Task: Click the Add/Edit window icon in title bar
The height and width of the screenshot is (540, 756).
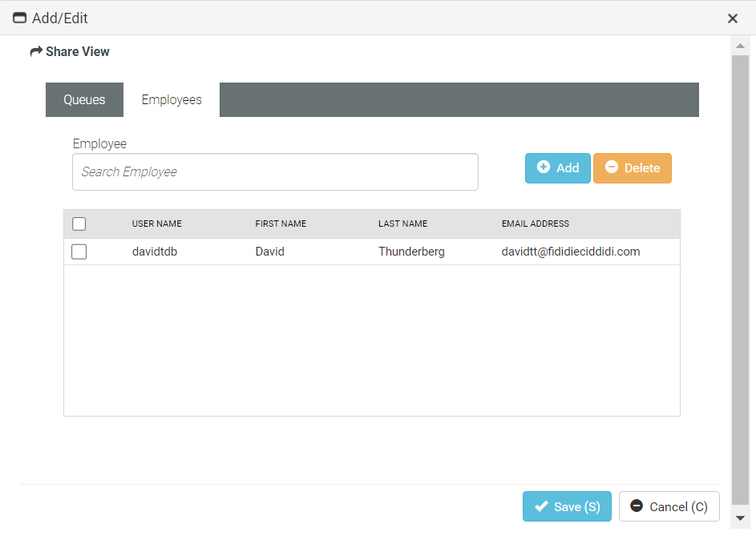Action: pyautogui.click(x=20, y=18)
